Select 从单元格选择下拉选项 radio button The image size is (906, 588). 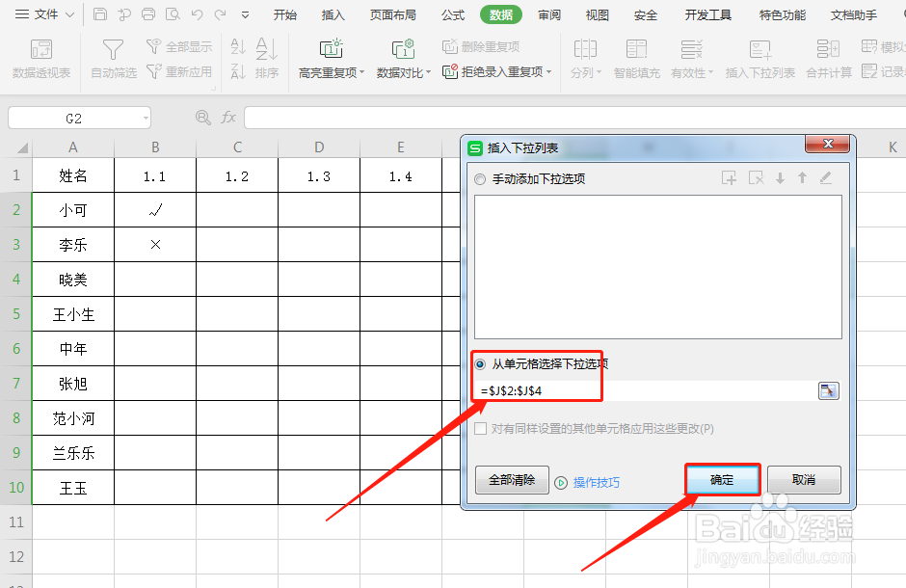(x=480, y=364)
